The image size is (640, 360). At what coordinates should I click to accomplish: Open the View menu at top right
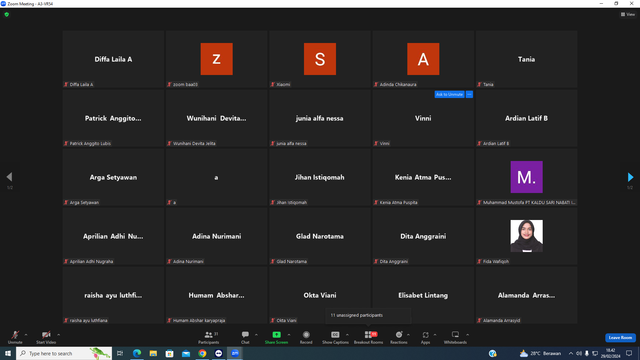628,14
